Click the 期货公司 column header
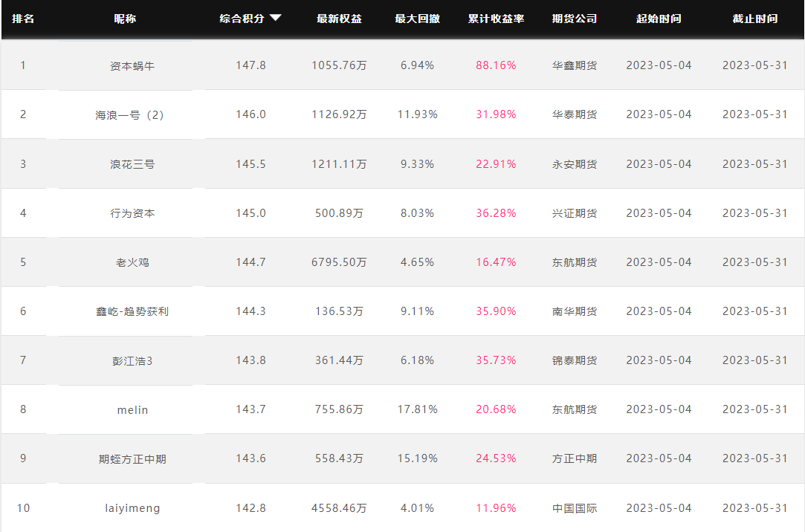The width and height of the screenshot is (805, 532). (x=575, y=19)
